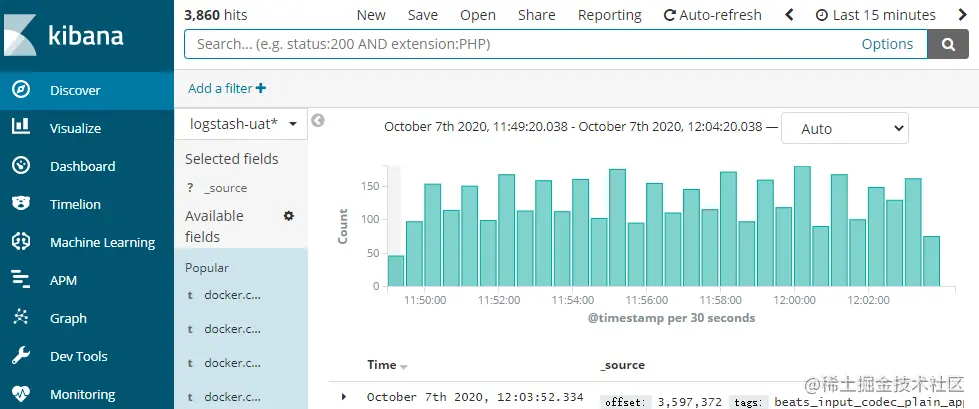Click the Graph label in side navigation
Screen dimensions: 979x409
pyautogui.click(x=68, y=318)
